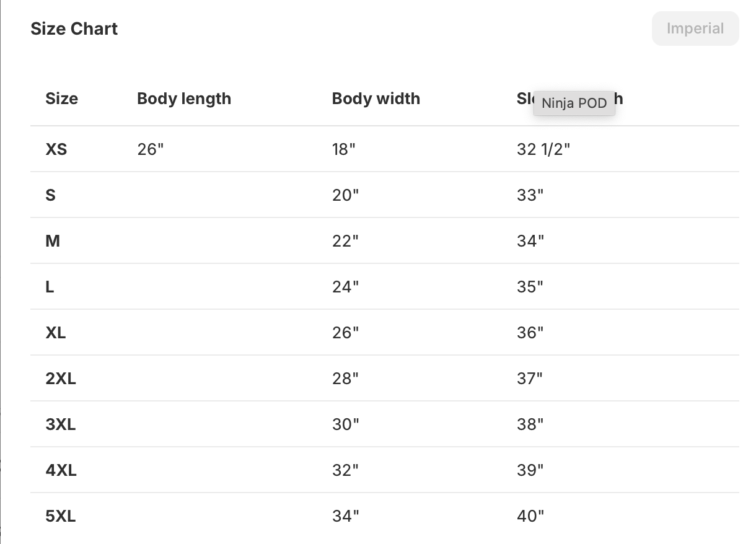Click the 35" sleeve length cell
Screen dimensions: 756x544
[x=530, y=287]
